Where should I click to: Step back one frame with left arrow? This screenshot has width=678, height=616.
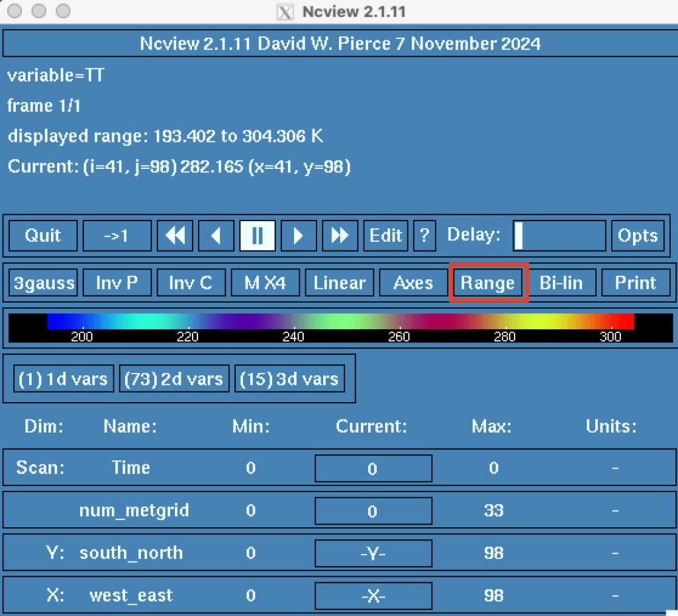click(217, 236)
